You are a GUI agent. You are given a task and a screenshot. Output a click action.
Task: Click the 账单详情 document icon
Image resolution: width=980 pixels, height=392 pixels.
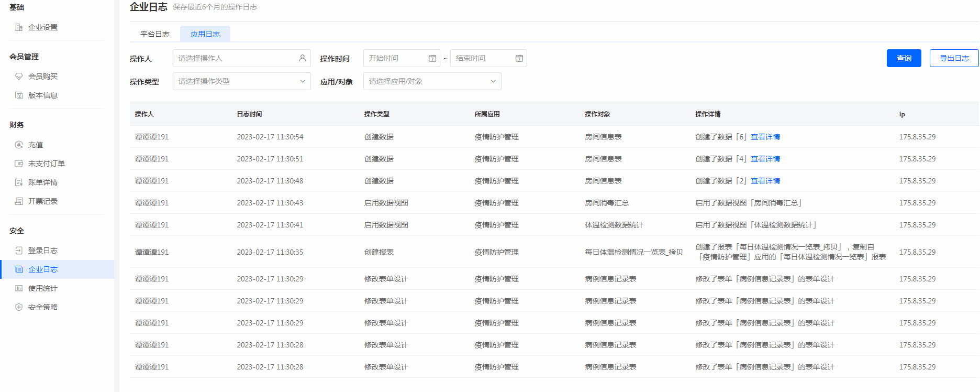pos(19,182)
